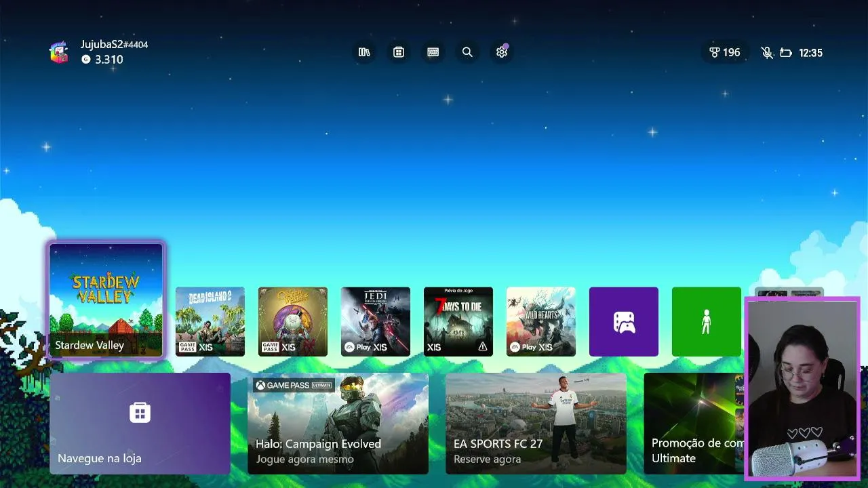Select the JujubaS2#4404 gamertag
This screenshot has height=488, width=868.
coord(114,45)
